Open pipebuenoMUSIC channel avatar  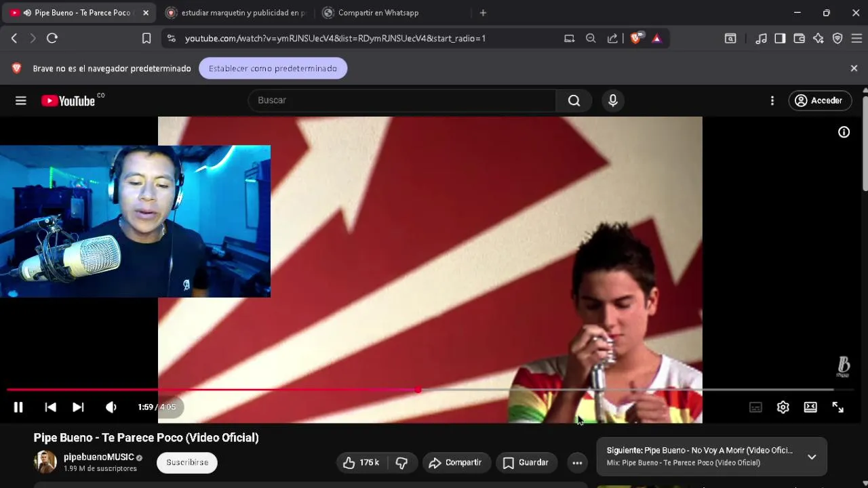click(45, 462)
